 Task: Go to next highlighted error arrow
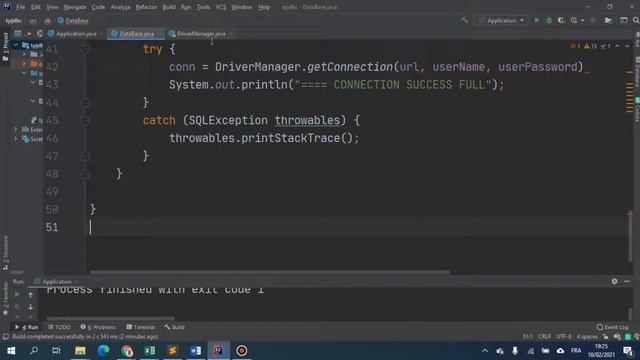tap(627, 46)
